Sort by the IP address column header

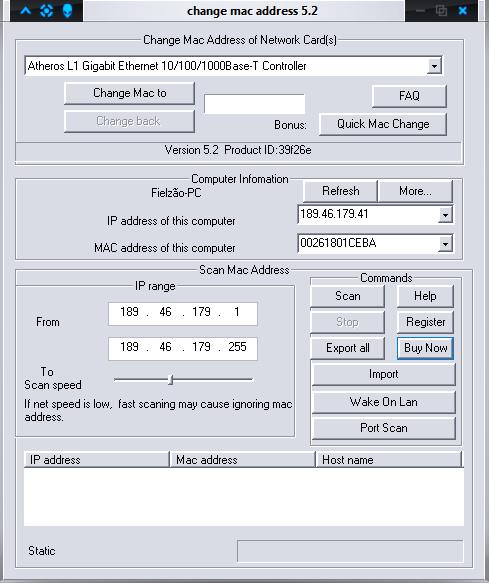[96, 460]
